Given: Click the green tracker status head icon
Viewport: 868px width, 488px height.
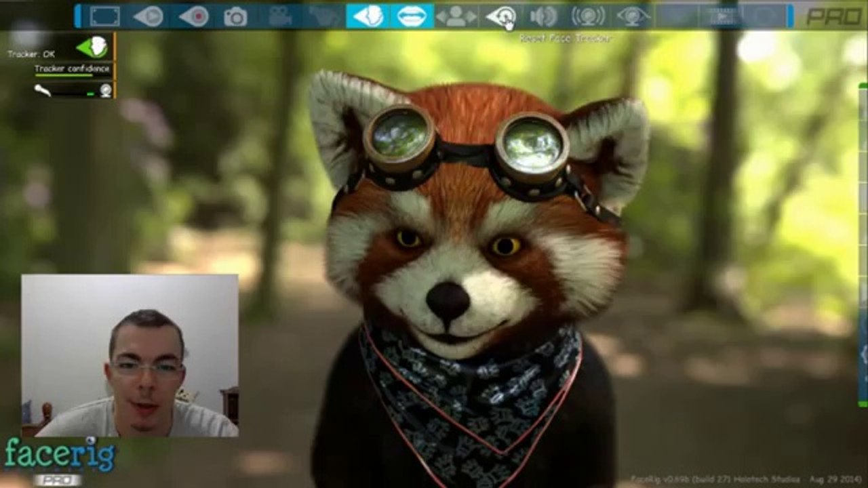Looking at the screenshot, I should tap(92, 47).
